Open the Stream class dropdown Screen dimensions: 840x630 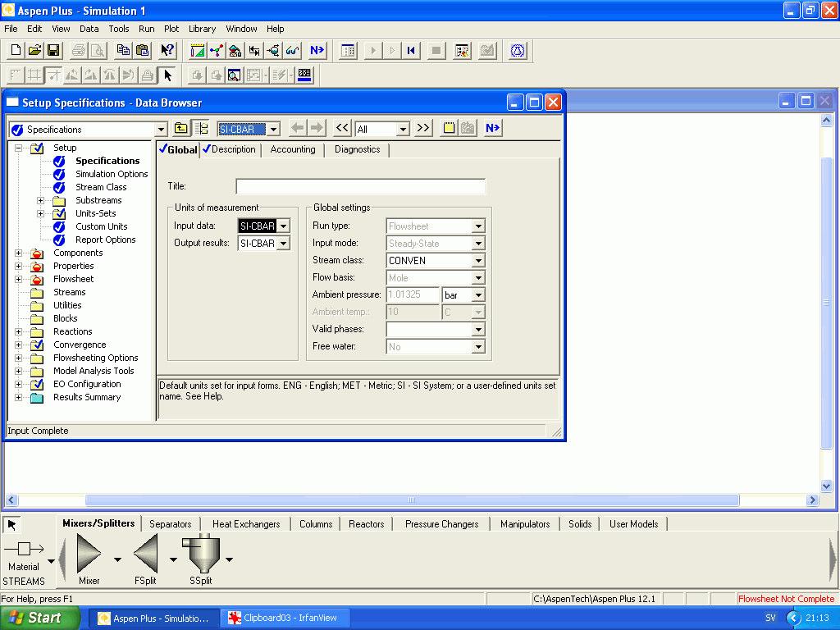[x=478, y=260]
